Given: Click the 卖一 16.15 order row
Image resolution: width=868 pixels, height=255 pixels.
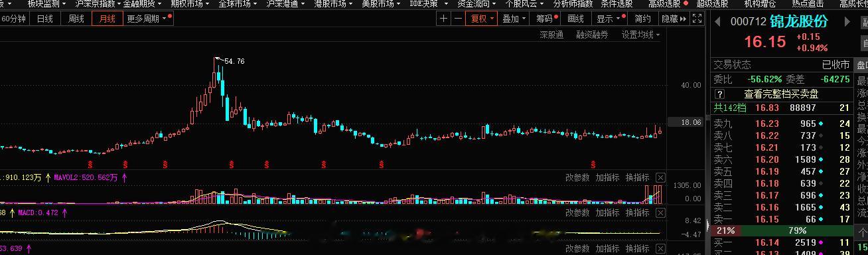Looking at the screenshot, I should (x=782, y=219).
